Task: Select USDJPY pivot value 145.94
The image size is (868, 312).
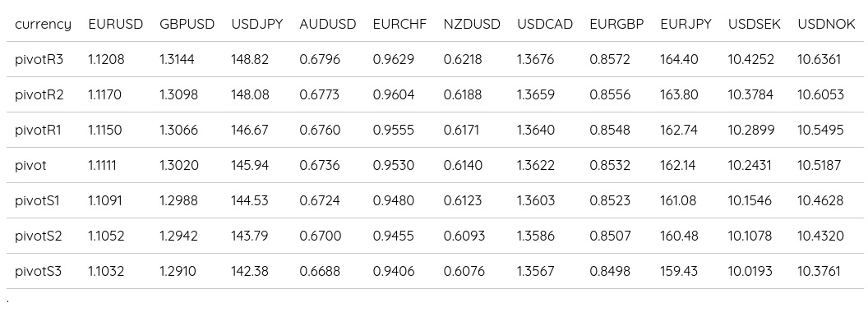Action: 250,165
